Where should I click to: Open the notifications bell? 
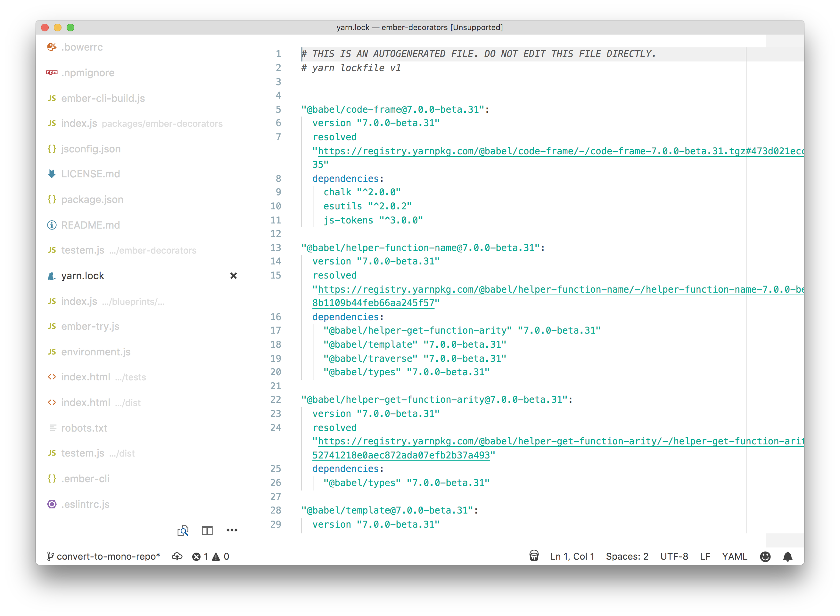point(787,556)
